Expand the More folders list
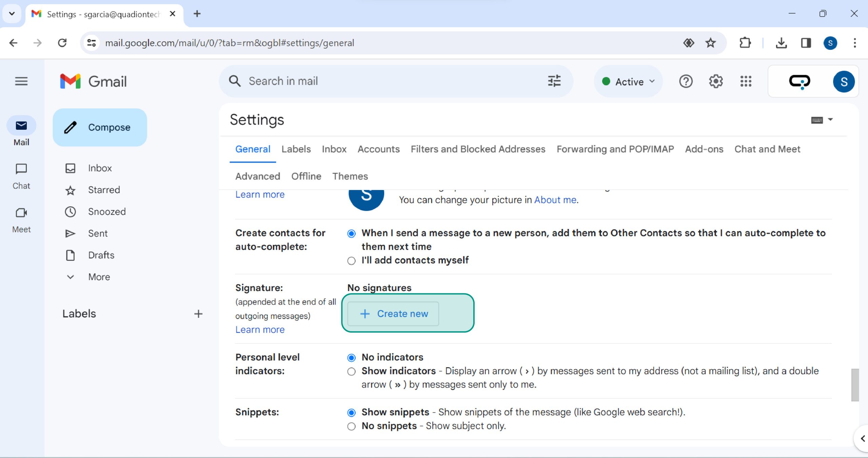 pyautogui.click(x=99, y=277)
